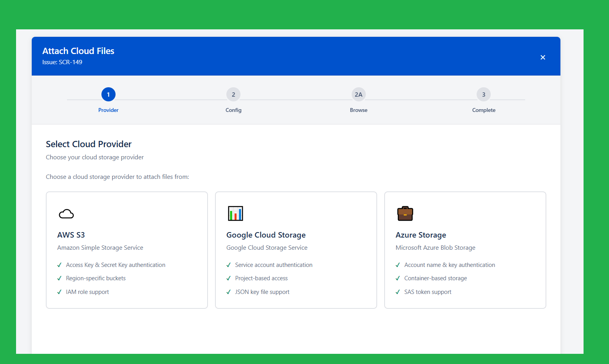The image size is (609, 364).
Task: Click the 'Issue: SCR-149' subtitle
Action: point(62,62)
